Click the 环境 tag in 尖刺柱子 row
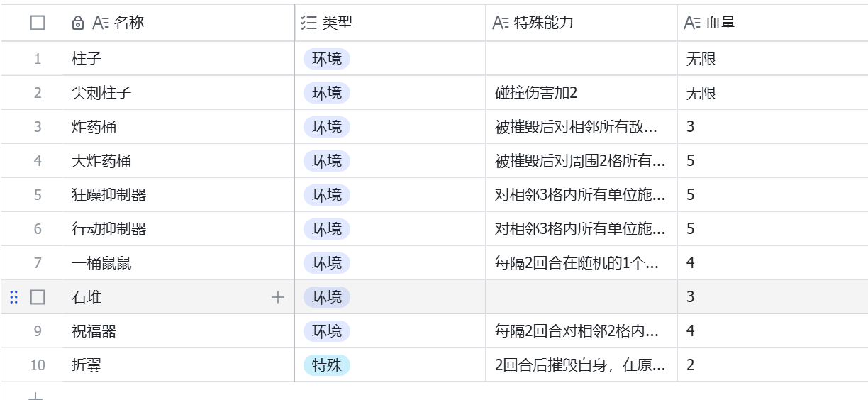 (327, 93)
